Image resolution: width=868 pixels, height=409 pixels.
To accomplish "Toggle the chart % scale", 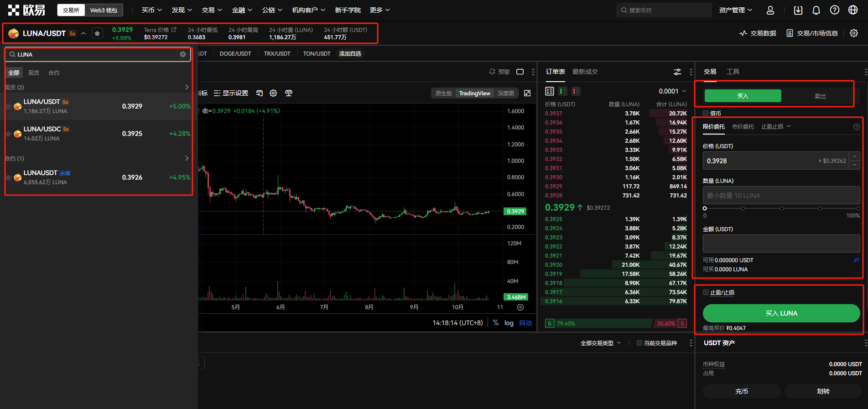I will [495, 323].
